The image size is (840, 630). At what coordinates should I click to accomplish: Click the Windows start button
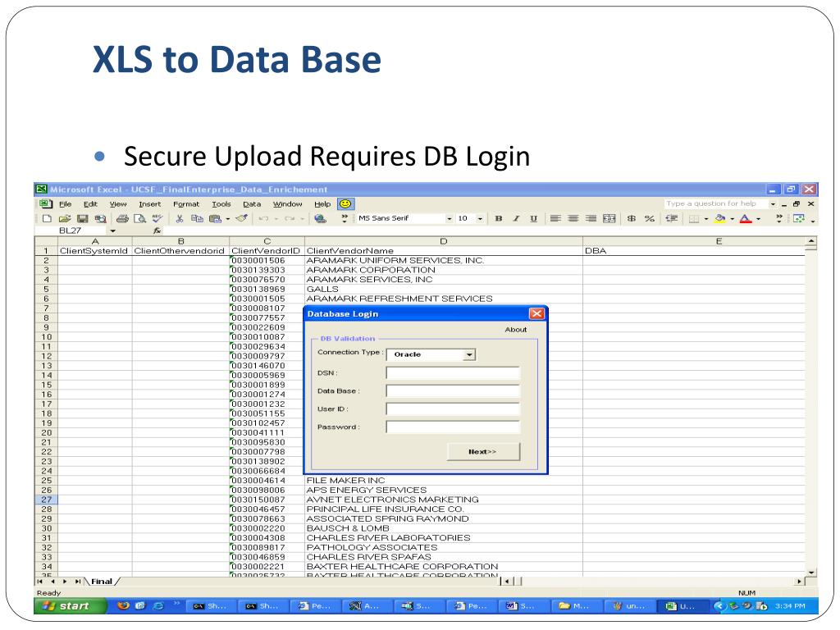tap(71, 606)
